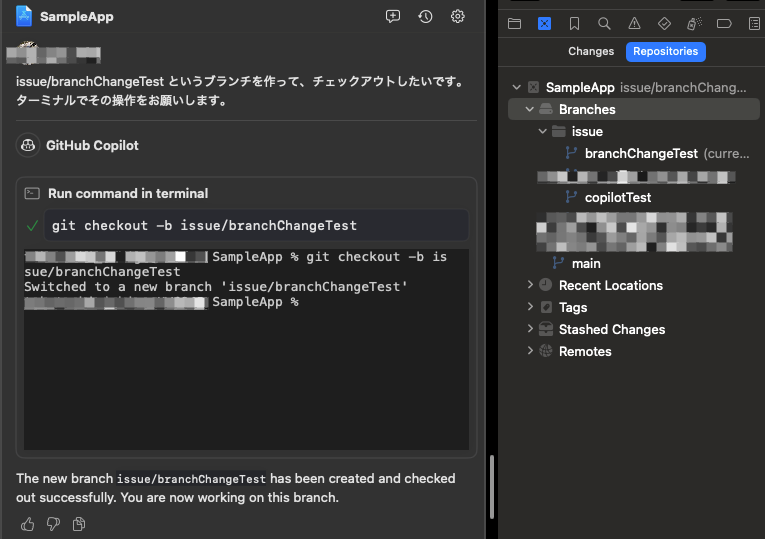Click the git checkout command box
Image resolution: width=765 pixels, height=539 pixels.
[x=256, y=225]
